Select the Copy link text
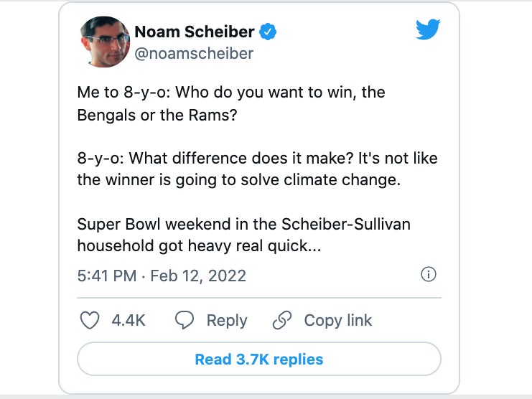The height and width of the screenshot is (399, 532). click(338, 320)
